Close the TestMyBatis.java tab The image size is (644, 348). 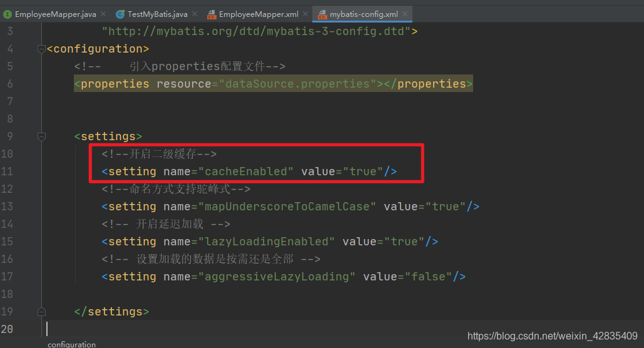[x=195, y=14]
